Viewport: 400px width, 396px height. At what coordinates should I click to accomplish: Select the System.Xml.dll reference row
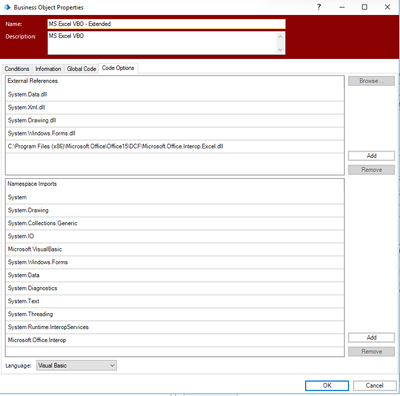[x=175, y=108]
